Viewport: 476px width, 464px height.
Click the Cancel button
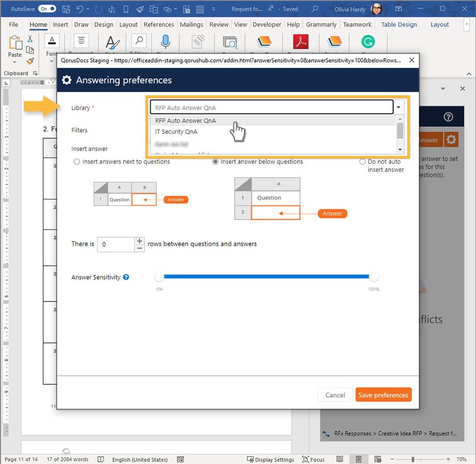click(x=335, y=395)
